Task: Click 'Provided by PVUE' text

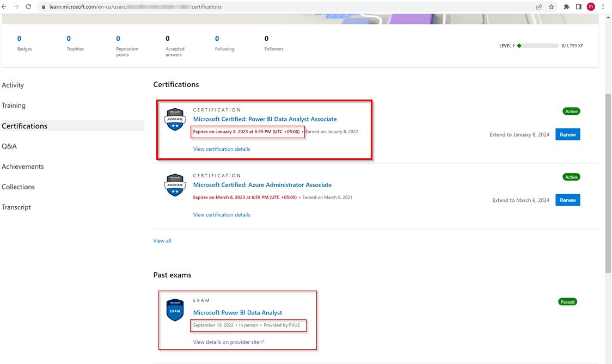Action: point(281,325)
